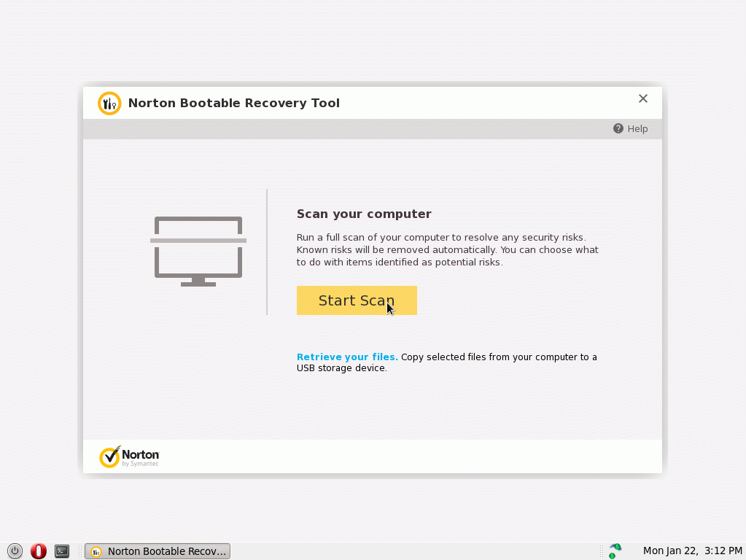Click the clock showing Mon Jan 22, 3:12 PM

tap(692, 551)
